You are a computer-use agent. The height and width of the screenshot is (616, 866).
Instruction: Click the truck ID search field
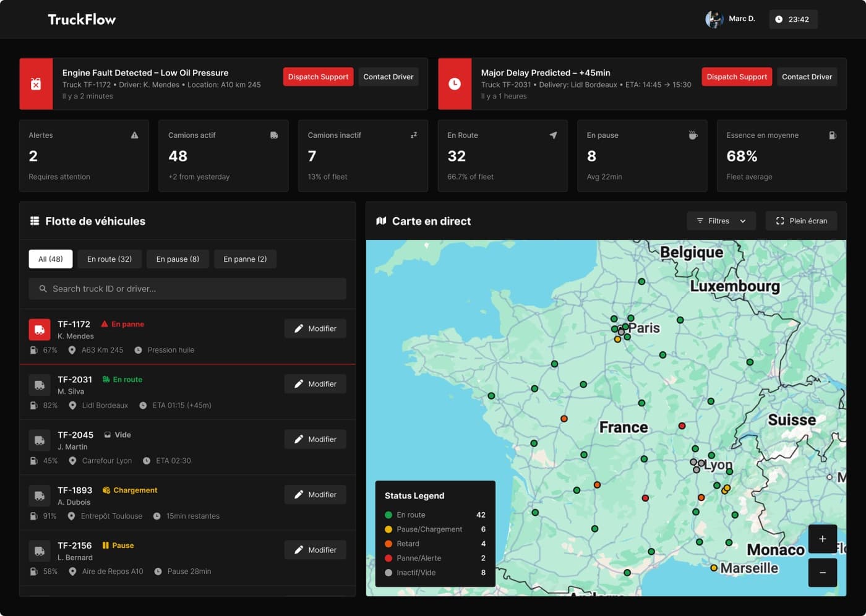pos(187,289)
